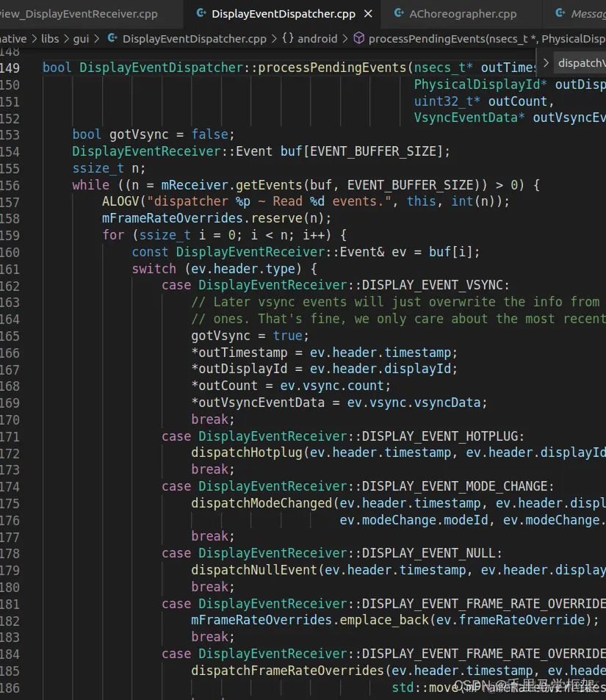606x700 pixels.
Task: Click 'emplace_back' on line 182
Action: [x=383, y=620]
